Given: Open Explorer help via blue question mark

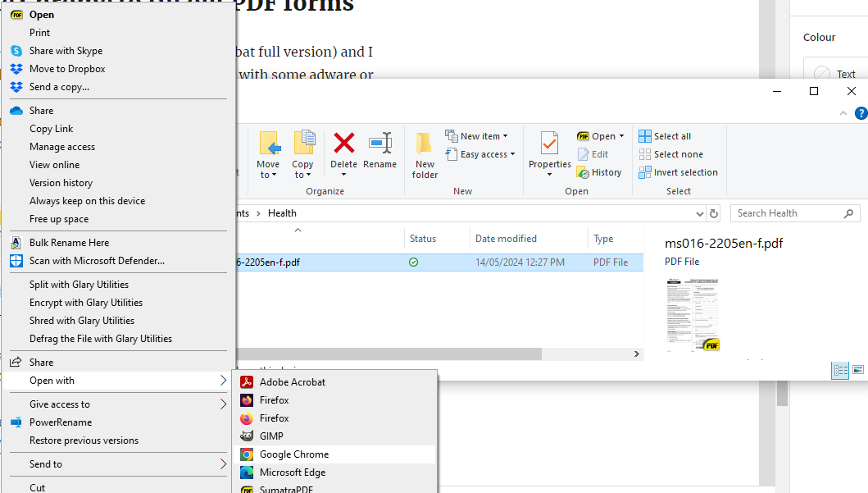Looking at the screenshot, I should (861, 113).
